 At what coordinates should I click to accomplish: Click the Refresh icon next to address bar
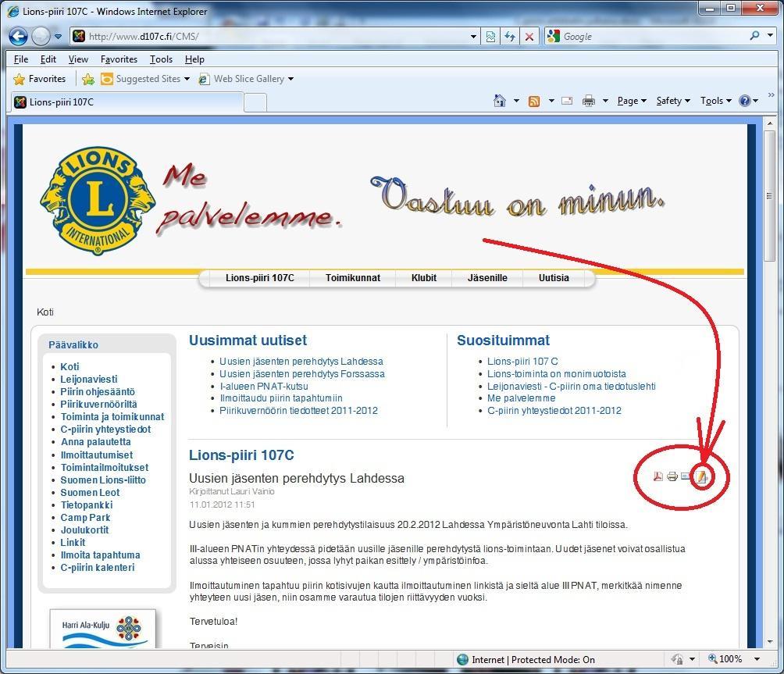(510, 37)
